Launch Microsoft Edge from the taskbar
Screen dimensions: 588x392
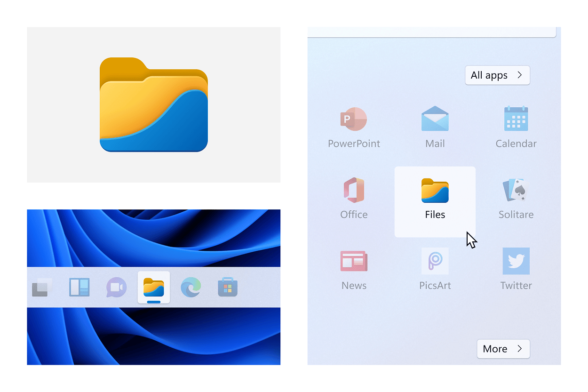[x=191, y=287]
